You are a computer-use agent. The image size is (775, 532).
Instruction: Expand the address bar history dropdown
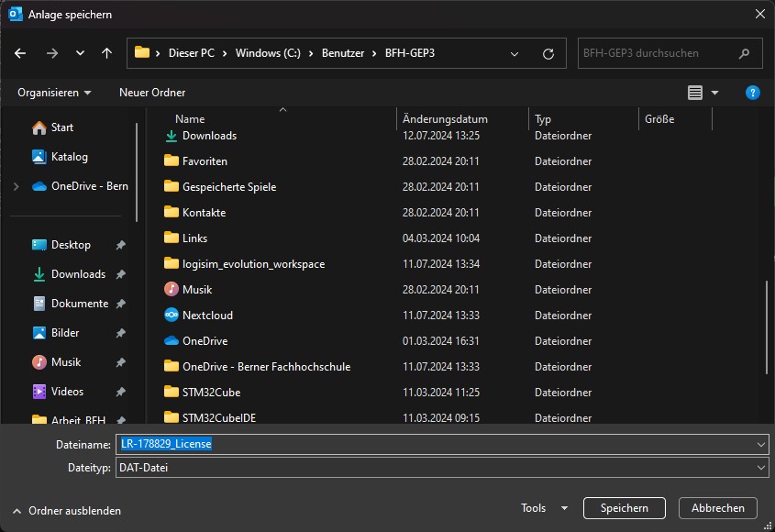coord(514,53)
